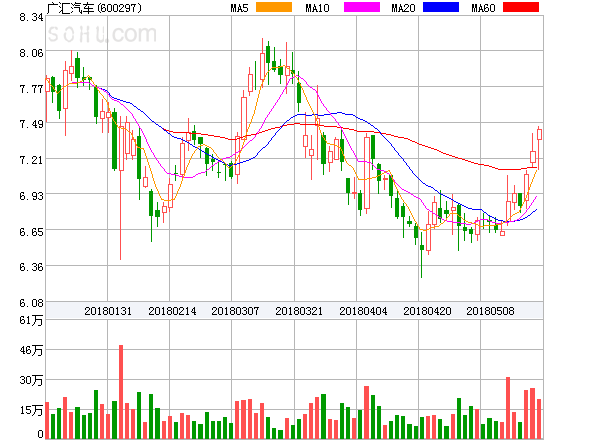This screenshot has height=440, width=600.
Task: Click the red MA60 legend swatch
Action: click(521, 7)
